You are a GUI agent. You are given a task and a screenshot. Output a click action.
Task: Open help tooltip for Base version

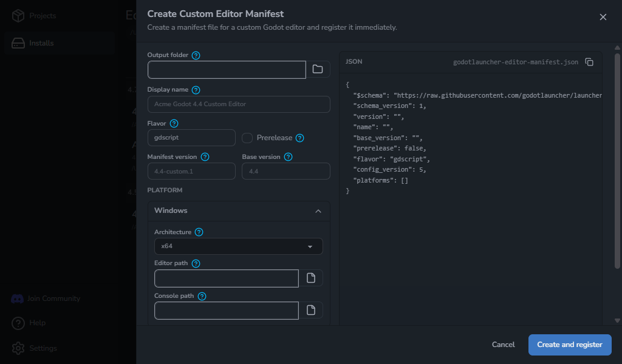point(289,157)
